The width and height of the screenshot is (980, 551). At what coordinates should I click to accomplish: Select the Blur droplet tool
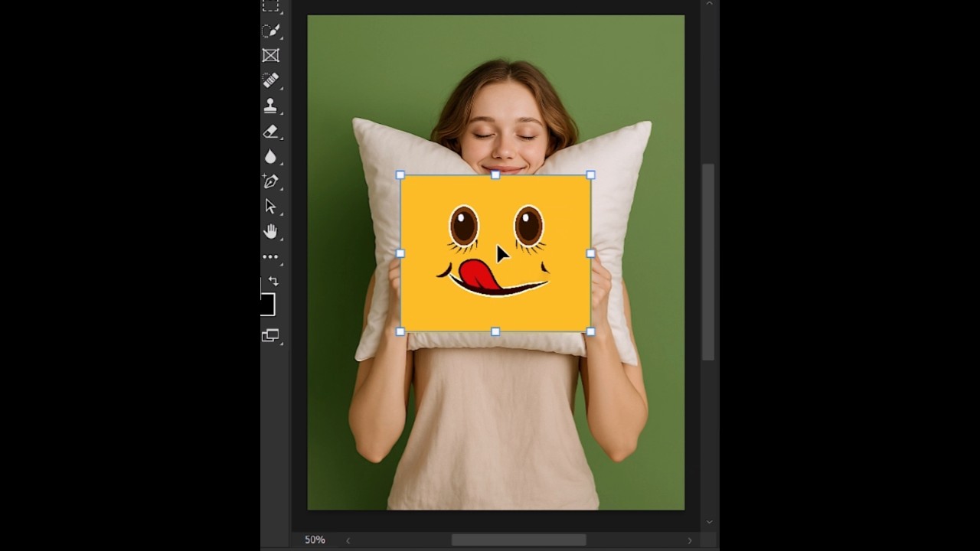[270, 156]
